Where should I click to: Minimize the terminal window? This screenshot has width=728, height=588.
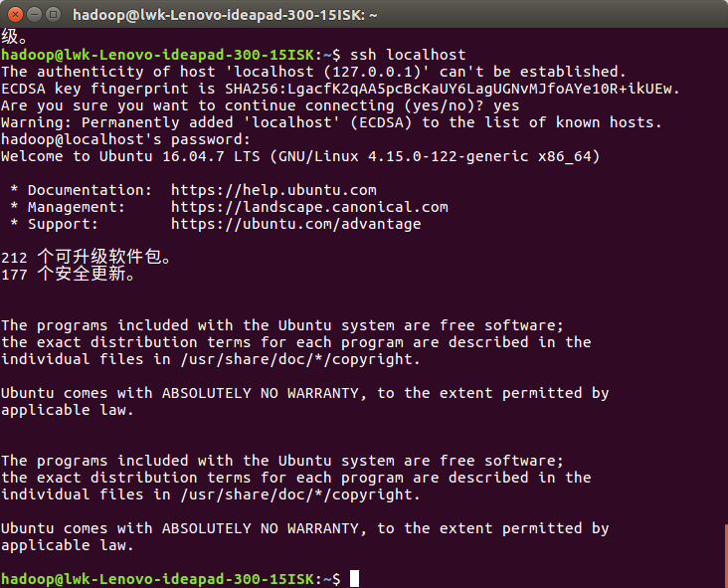pyautogui.click(x=35, y=14)
